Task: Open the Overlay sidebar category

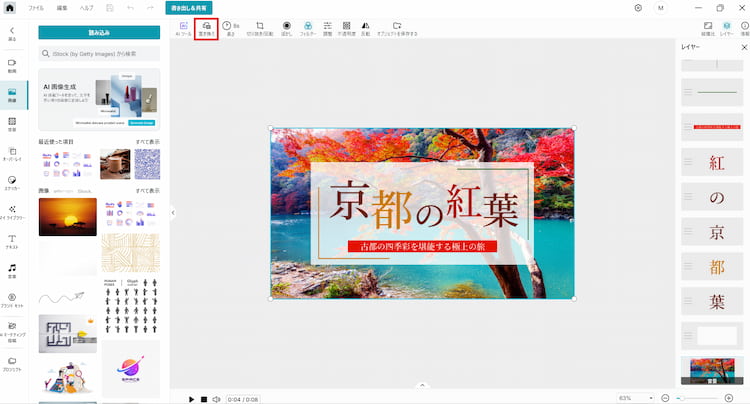Action: 12,154
